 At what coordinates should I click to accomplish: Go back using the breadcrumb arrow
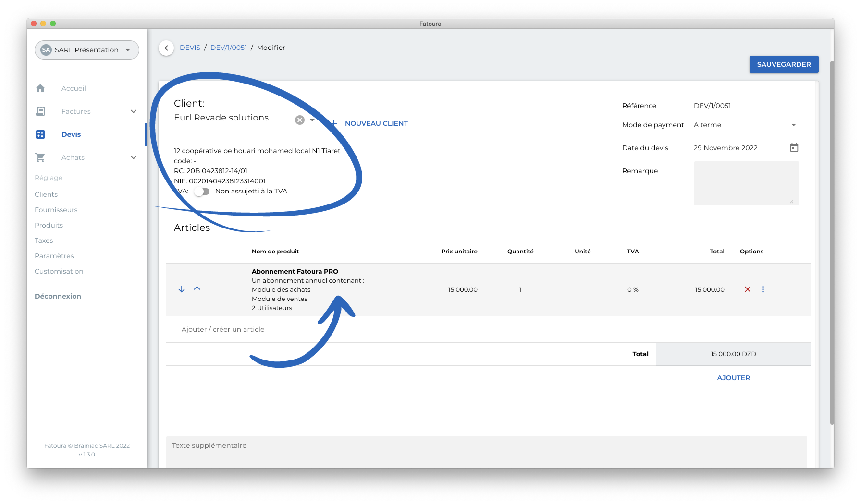click(166, 48)
